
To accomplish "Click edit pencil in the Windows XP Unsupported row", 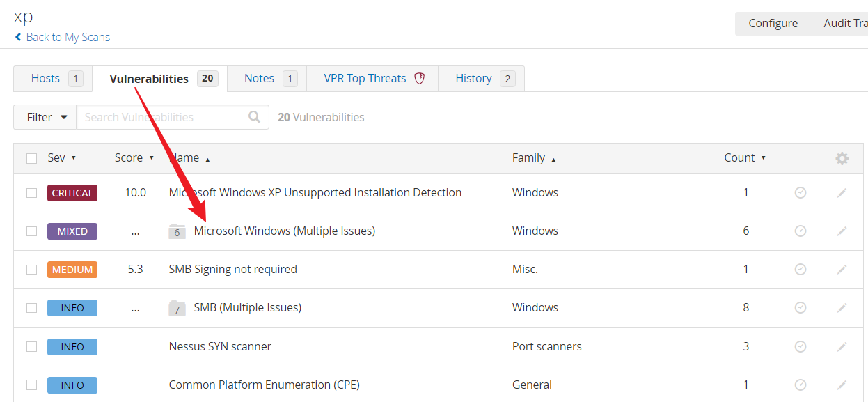I will pos(842,193).
